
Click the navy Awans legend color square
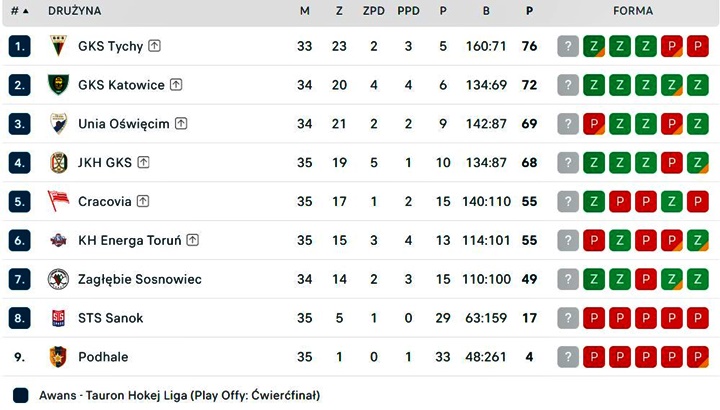click(21, 395)
